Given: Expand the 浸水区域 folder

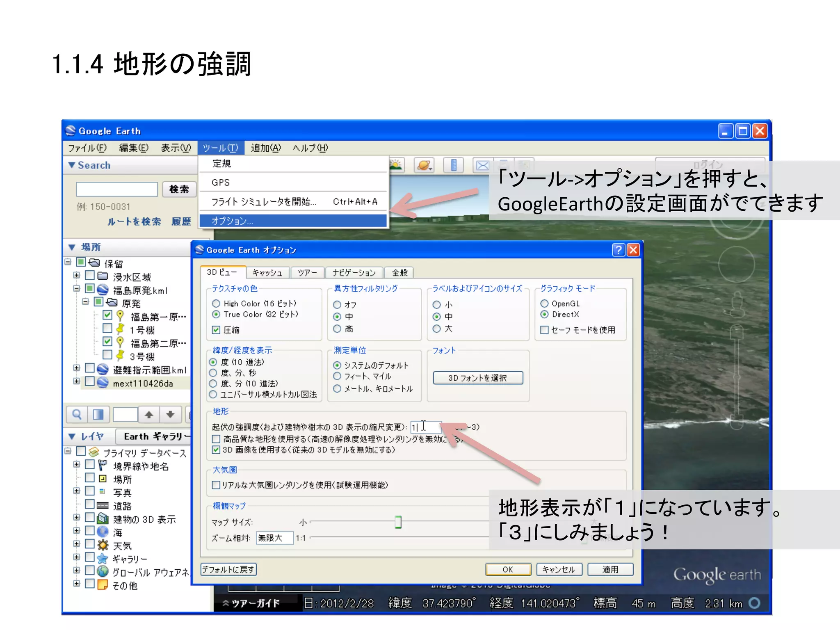Looking at the screenshot, I should 77,275.
